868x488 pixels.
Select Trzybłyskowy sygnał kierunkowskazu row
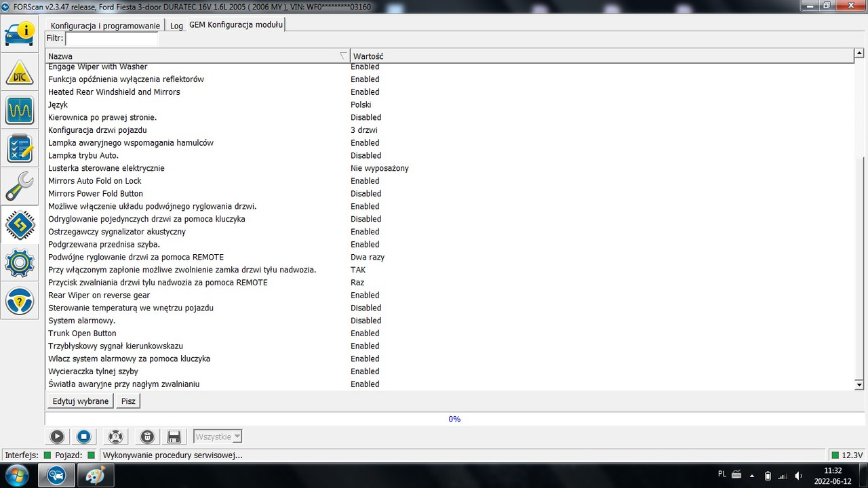450,346
